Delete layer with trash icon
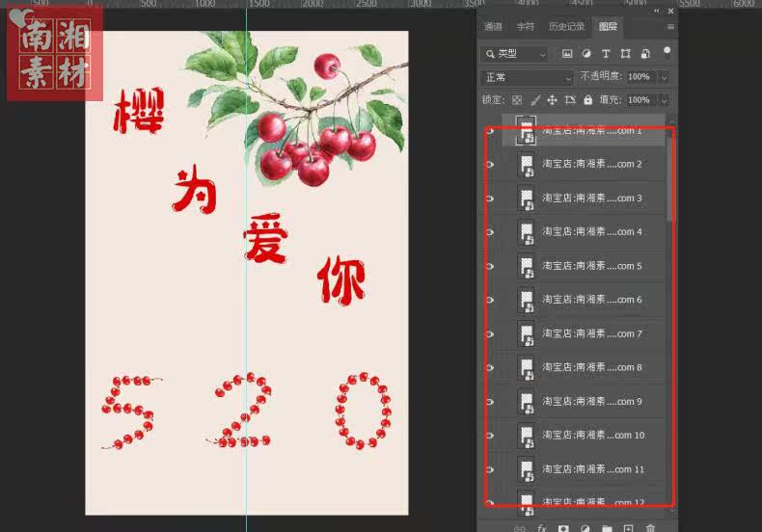Screen dimensions: 762x532 pos(650,528)
